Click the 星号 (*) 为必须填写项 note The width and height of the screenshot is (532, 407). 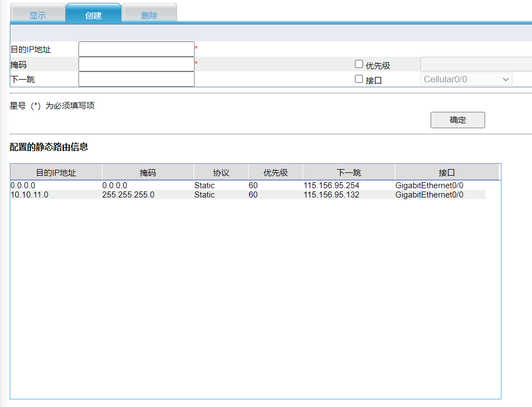point(52,106)
